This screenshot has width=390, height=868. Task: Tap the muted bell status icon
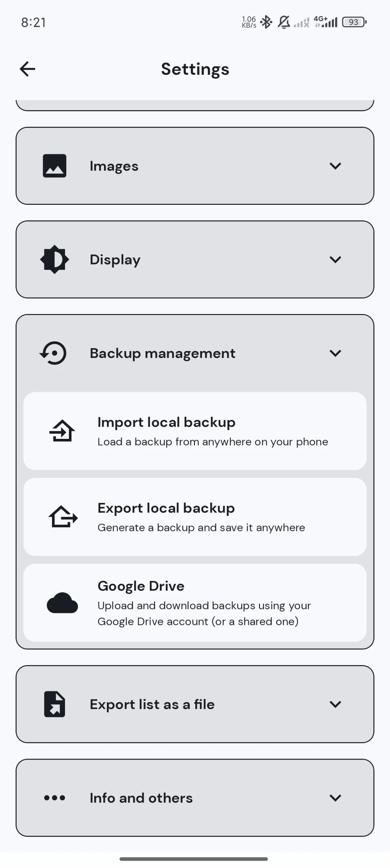[x=284, y=22]
